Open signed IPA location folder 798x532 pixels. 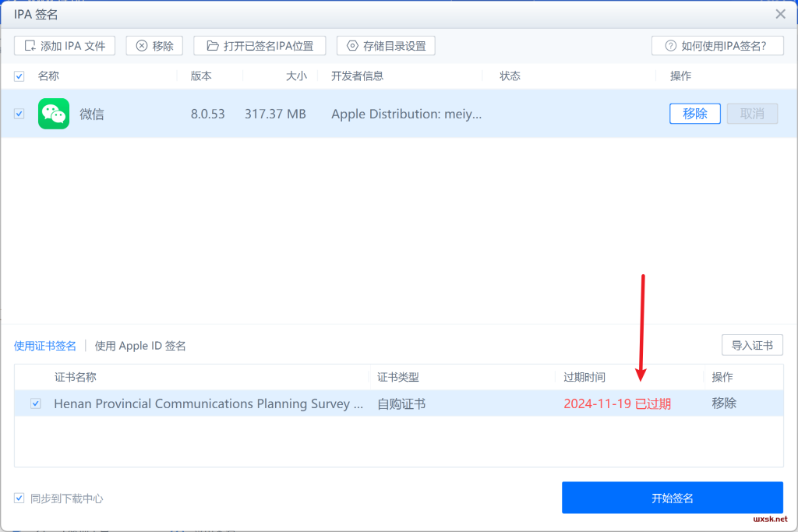point(260,46)
